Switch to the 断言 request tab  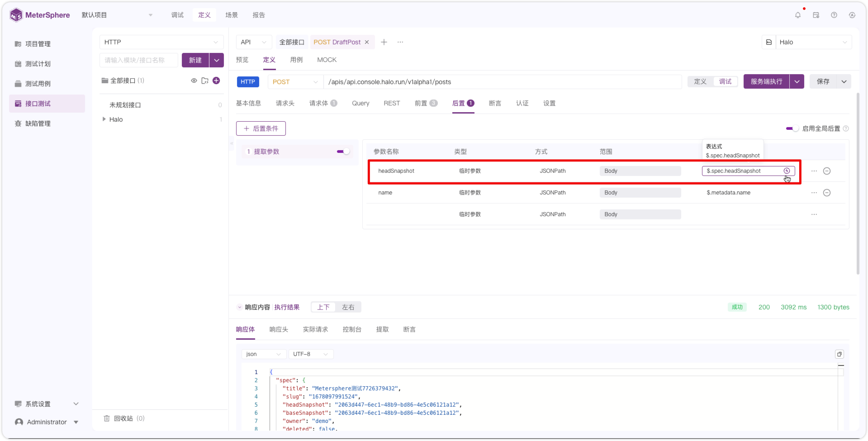coord(495,103)
